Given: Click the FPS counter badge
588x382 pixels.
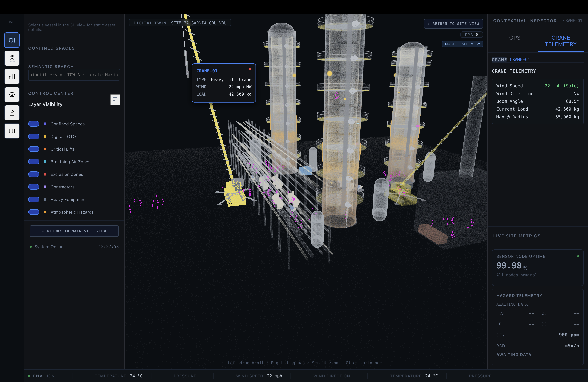Looking at the screenshot, I should (471, 35).
